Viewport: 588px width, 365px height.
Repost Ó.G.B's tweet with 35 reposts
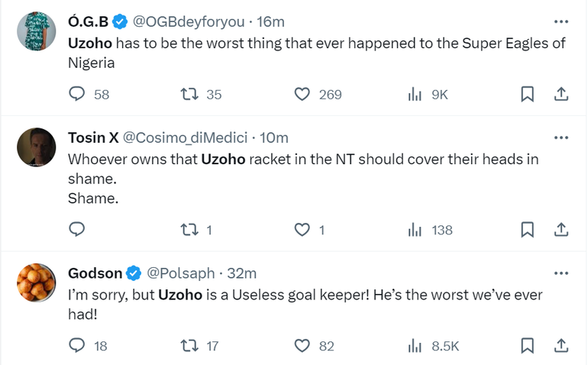[189, 95]
